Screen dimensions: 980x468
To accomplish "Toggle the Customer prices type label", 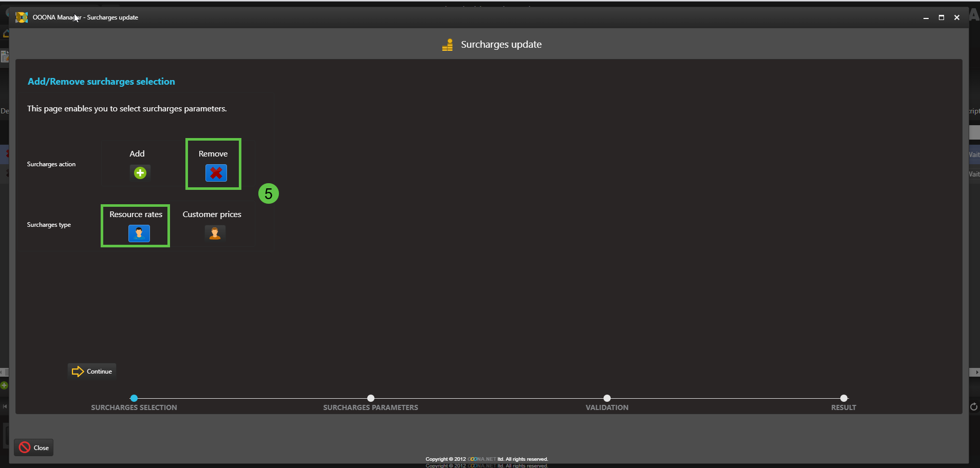I will point(212,214).
